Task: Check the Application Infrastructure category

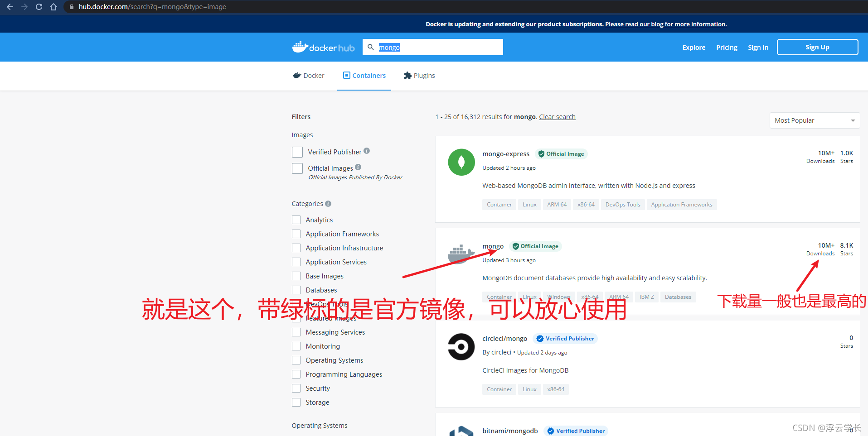Action: click(x=296, y=248)
